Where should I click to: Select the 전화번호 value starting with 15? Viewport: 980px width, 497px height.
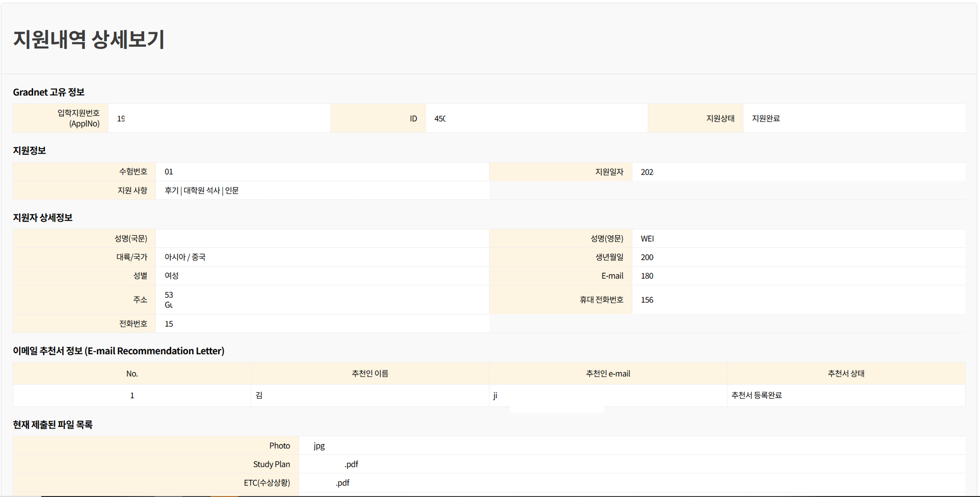click(x=169, y=324)
